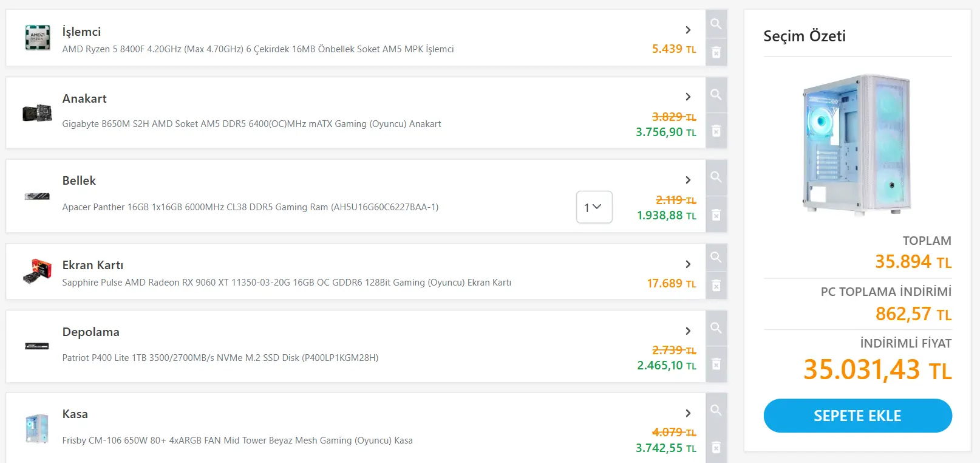Click the TOPLAM label in summary
Viewport: 980px width, 463px height.
click(927, 241)
